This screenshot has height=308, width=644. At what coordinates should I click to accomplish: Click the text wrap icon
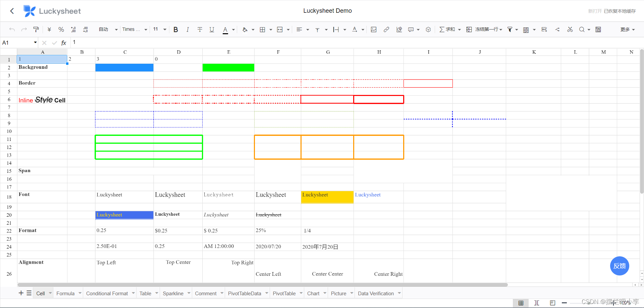coord(336,30)
